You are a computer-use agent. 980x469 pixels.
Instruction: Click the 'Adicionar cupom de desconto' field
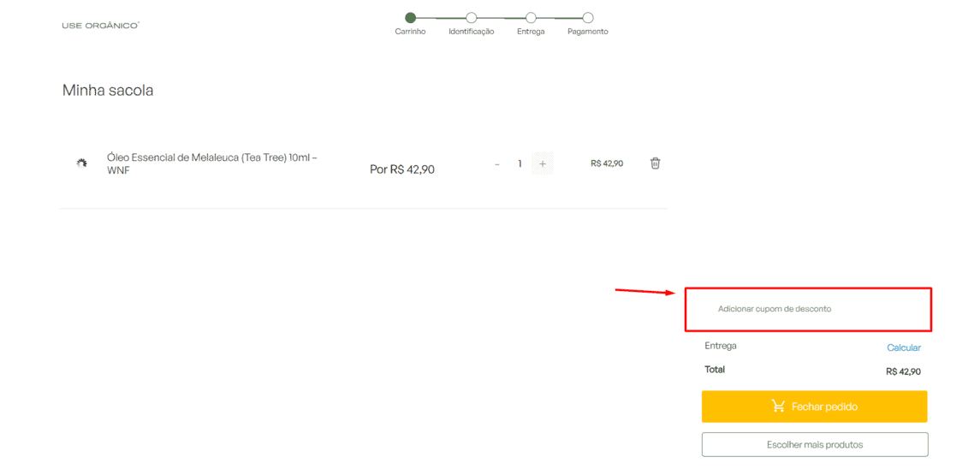tap(774, 309)
